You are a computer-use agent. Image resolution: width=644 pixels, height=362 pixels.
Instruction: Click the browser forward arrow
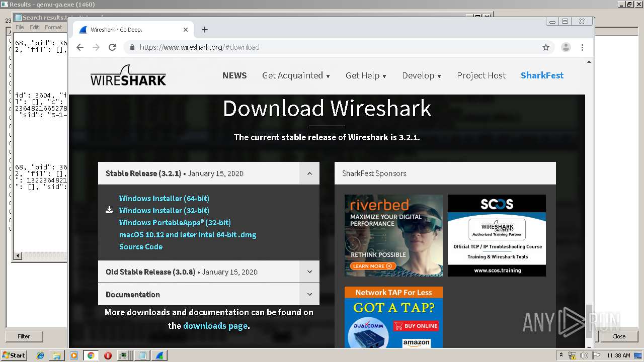(96, 47)
